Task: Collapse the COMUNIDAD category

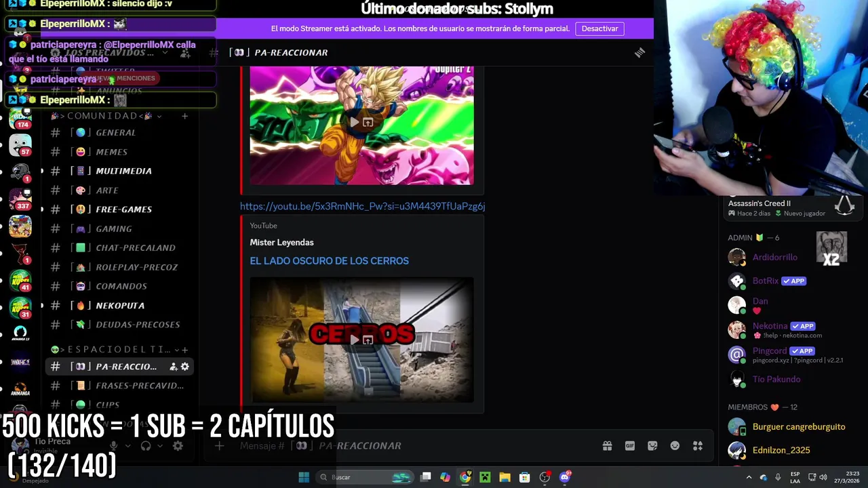Action: pyautogui.click(x=108, y=116)
